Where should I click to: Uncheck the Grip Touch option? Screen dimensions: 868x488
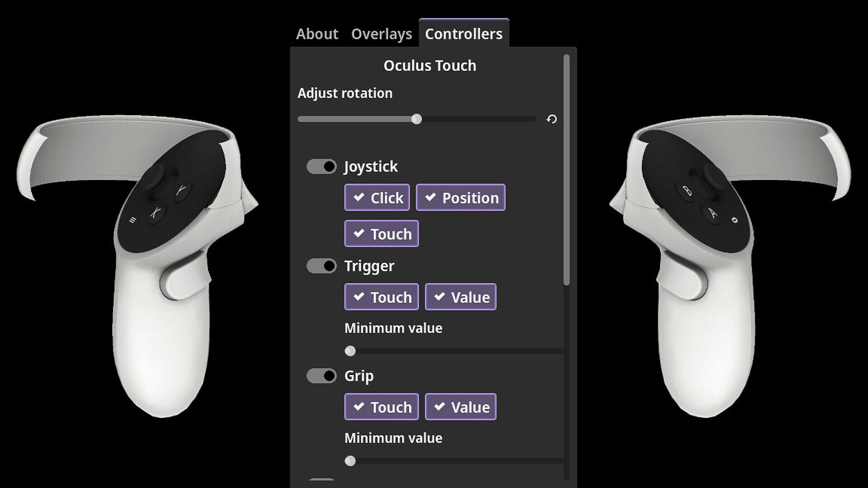[x=382, y=407]
